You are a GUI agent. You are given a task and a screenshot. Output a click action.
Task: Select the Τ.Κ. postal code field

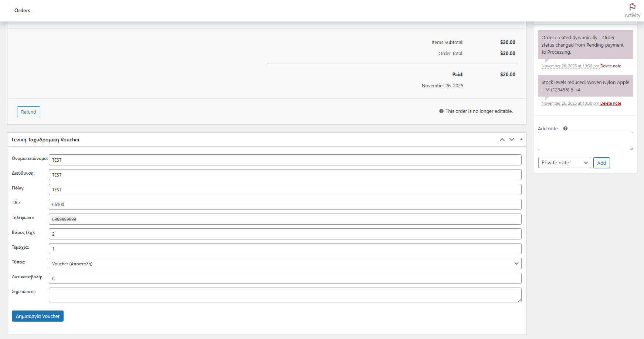tap(285, 204)
